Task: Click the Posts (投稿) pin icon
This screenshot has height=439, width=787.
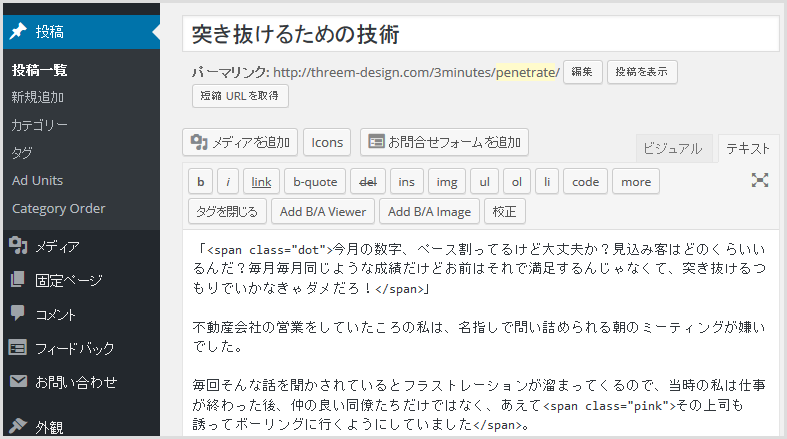Action: tap(18, 31)
